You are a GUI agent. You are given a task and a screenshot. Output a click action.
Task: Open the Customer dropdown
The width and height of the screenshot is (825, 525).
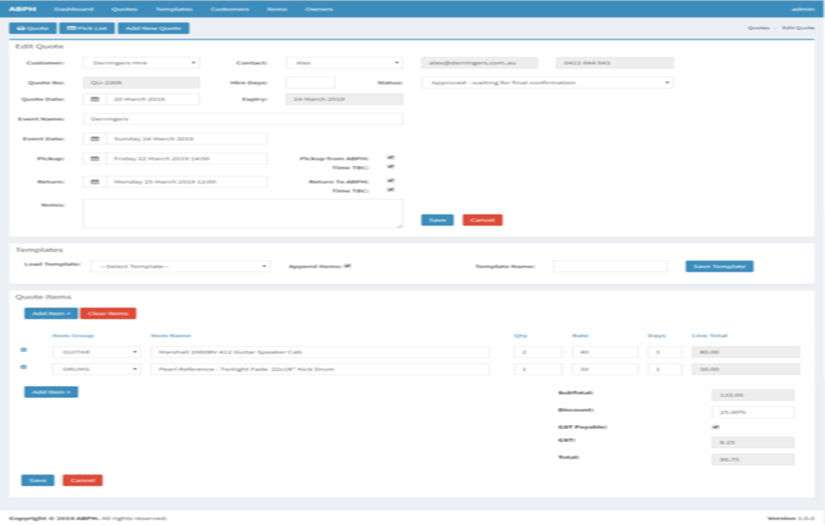141,63
